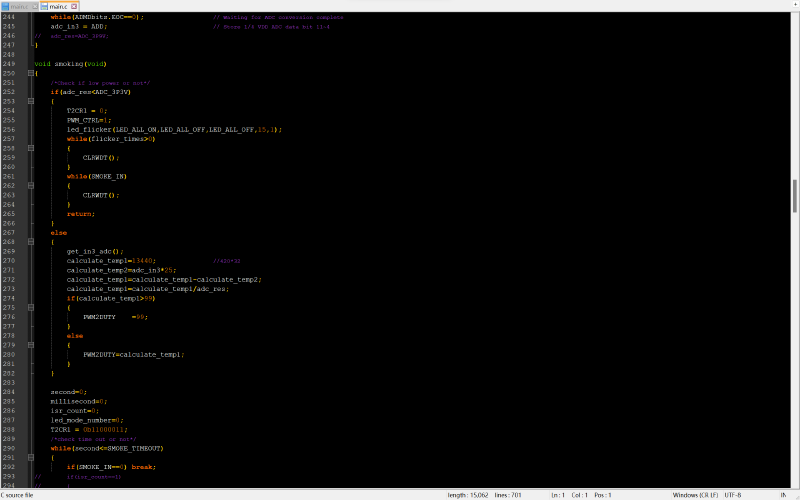Click 'Col : 1' in status bar

click(x=580, y=495)
